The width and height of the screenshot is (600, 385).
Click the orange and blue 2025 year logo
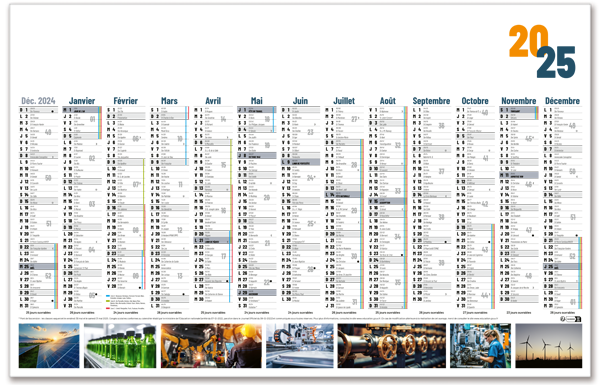click(542, 51)
